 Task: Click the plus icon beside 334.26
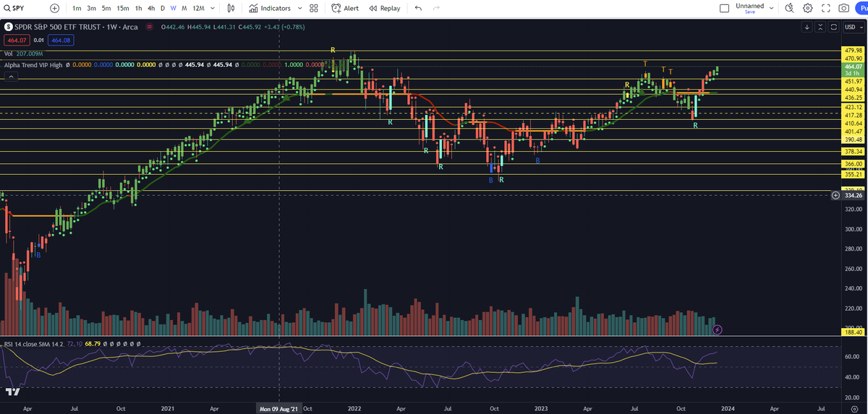click(x=836, y=195)
